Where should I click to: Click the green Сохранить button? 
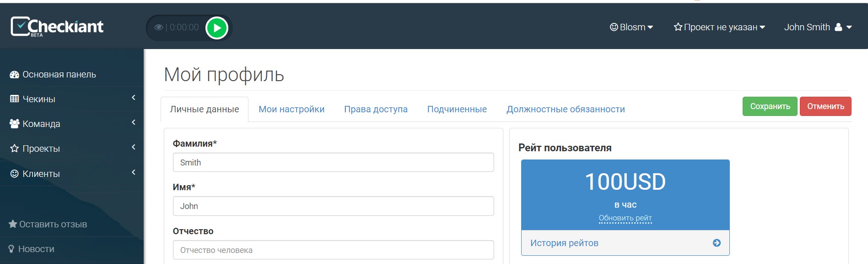click(770, 106)
